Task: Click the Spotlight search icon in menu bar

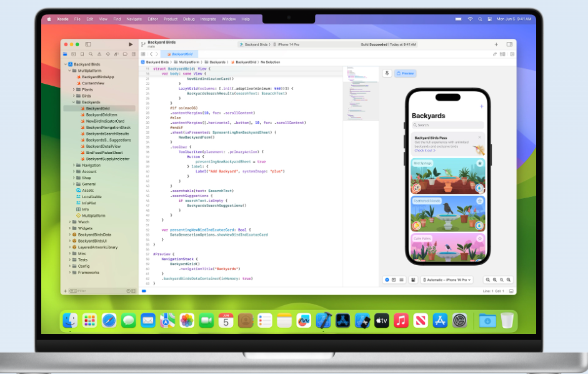Action: click(x=480, y=19)
